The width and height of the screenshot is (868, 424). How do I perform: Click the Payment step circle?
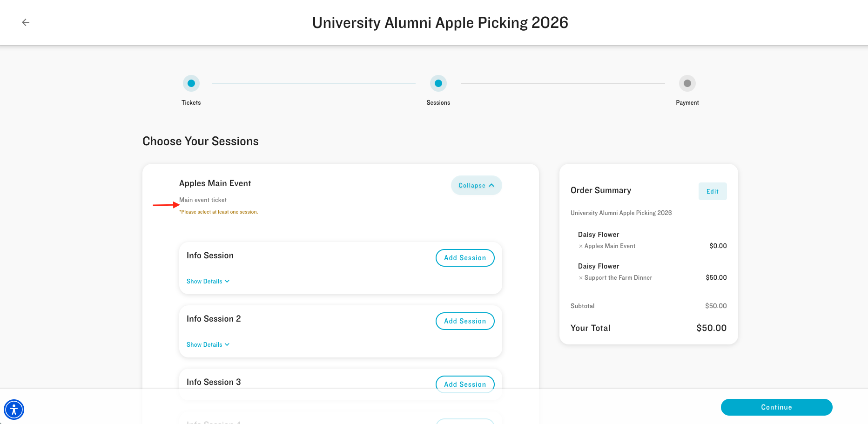[x=687, y=83]
